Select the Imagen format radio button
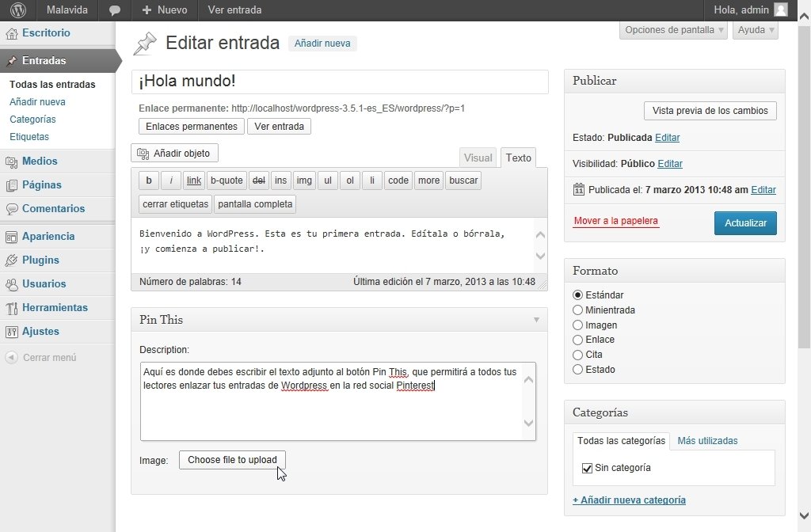The height and width of the screenshot is (532, 811). 577,325
